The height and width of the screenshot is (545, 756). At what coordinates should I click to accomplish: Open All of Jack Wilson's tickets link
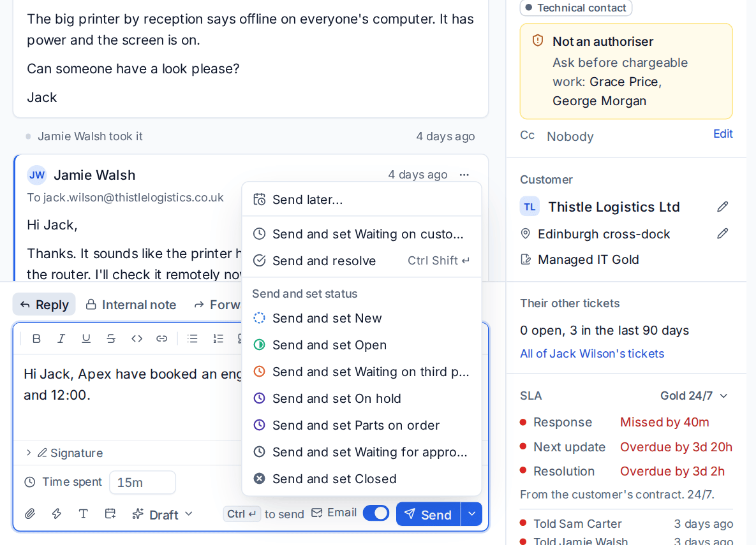(592, 354)
